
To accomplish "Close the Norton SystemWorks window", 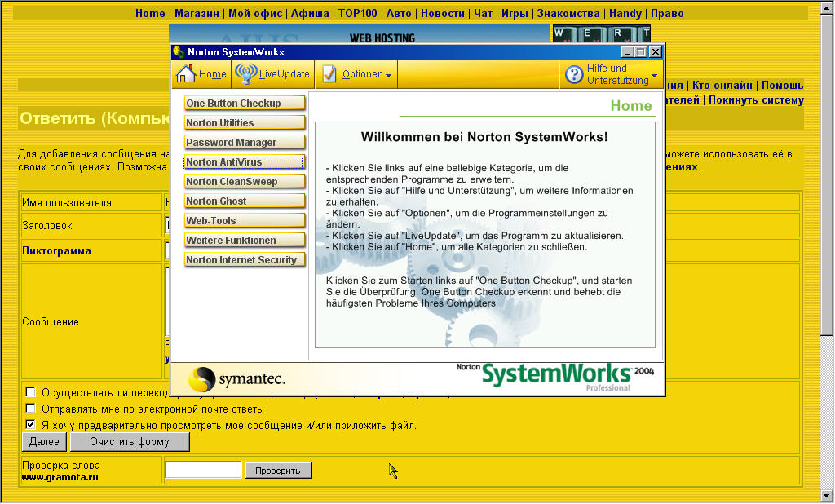I will coord(656,51).
